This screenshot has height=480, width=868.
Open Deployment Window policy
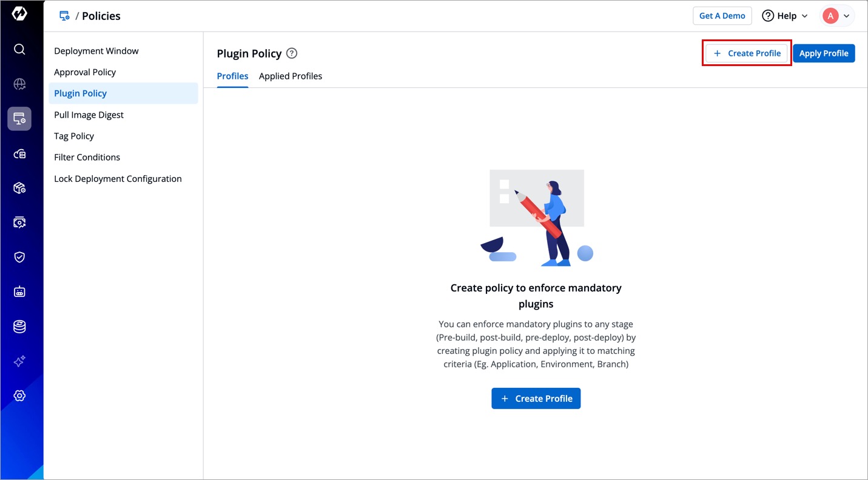pos(96,51)
